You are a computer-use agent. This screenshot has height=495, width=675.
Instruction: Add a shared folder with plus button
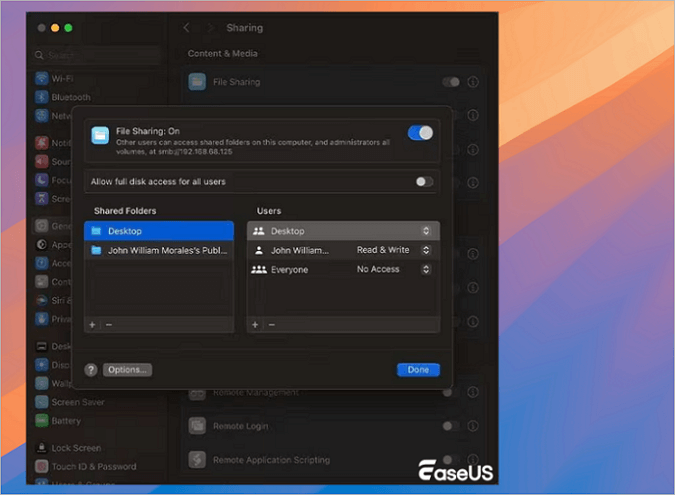(93, 325)
